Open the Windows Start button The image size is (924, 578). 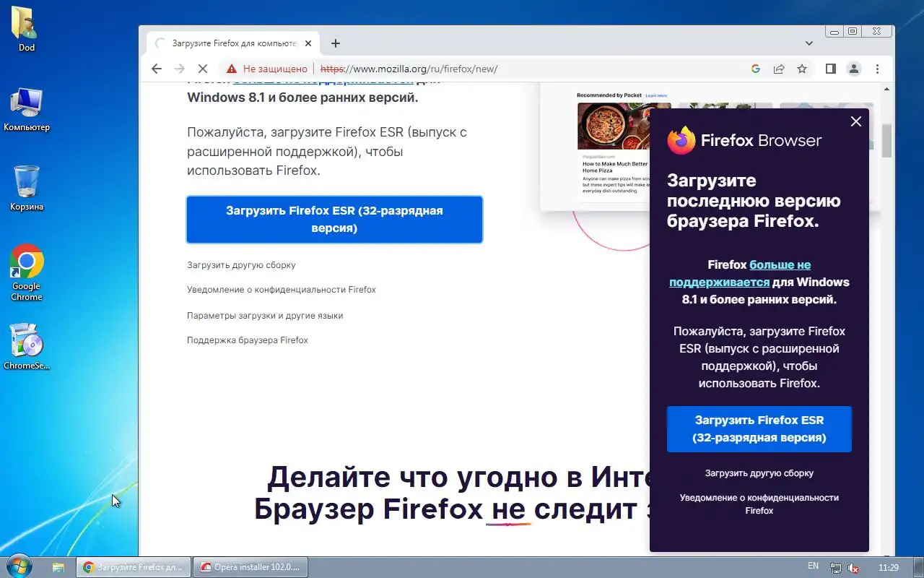pyautogui.click(x=18, y=566)
